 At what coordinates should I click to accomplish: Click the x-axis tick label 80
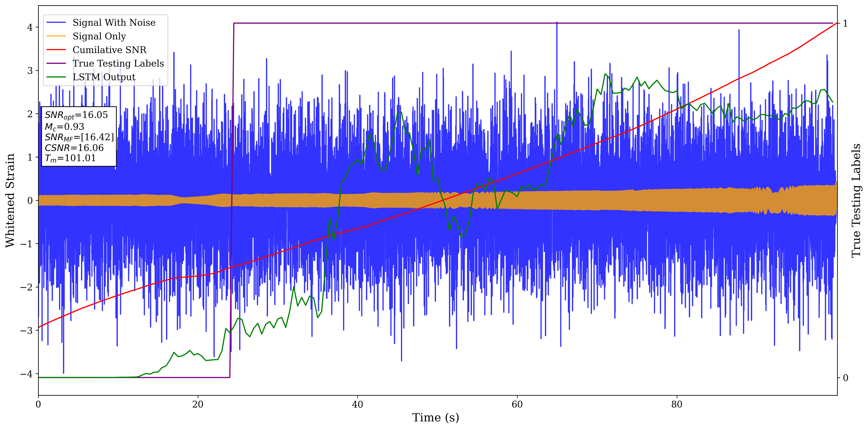tap(677, 404)
